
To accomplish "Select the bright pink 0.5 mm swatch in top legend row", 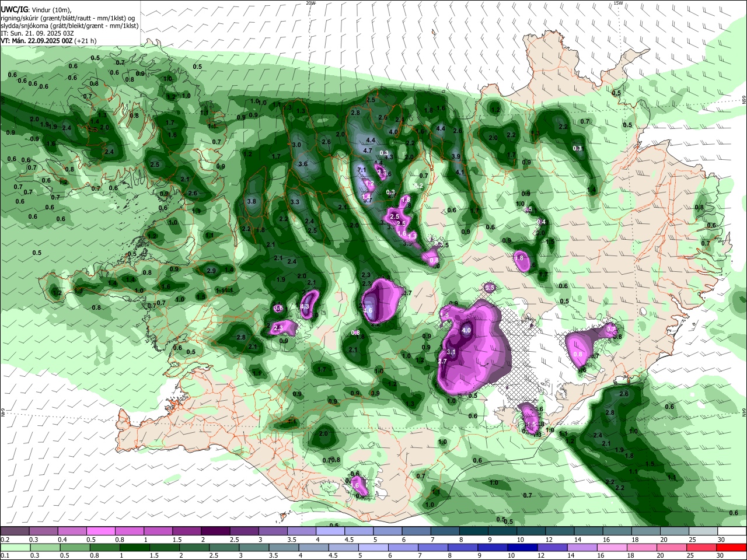I will tap(100, 531).
